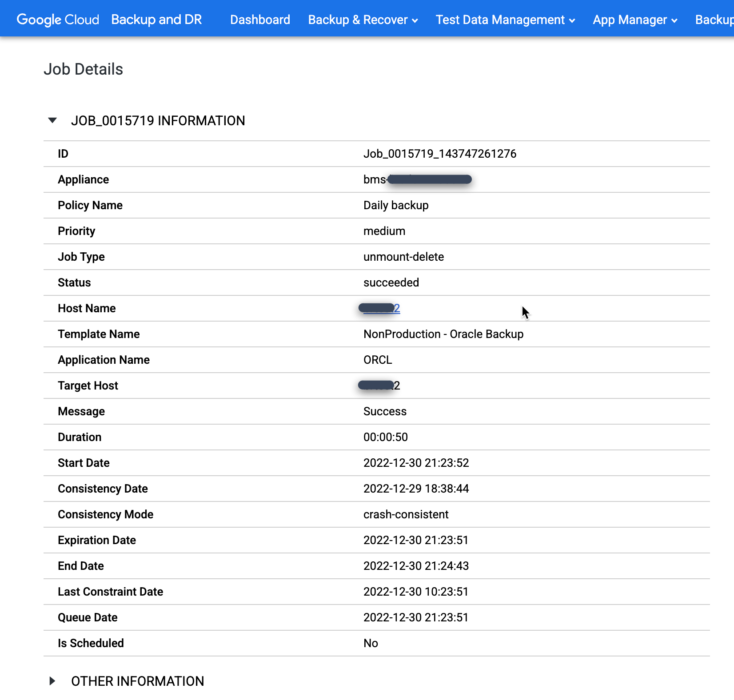Open the Backup & Recover dropdown chevron
Screen dimensions: 734x700
coord(415,20)
